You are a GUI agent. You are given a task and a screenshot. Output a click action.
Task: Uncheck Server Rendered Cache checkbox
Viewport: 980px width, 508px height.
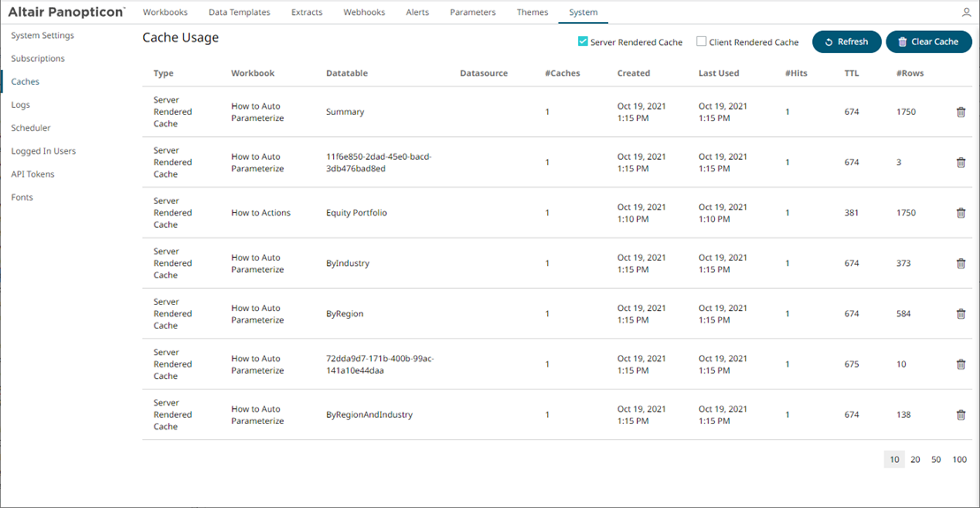click(583, 42)
